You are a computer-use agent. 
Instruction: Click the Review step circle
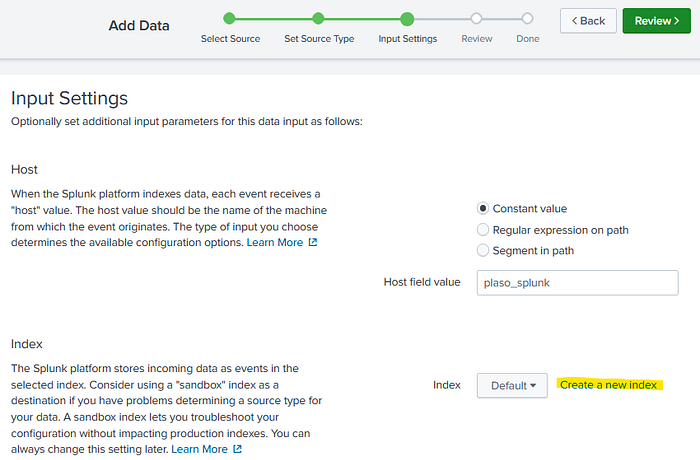[x=476, y=18]
